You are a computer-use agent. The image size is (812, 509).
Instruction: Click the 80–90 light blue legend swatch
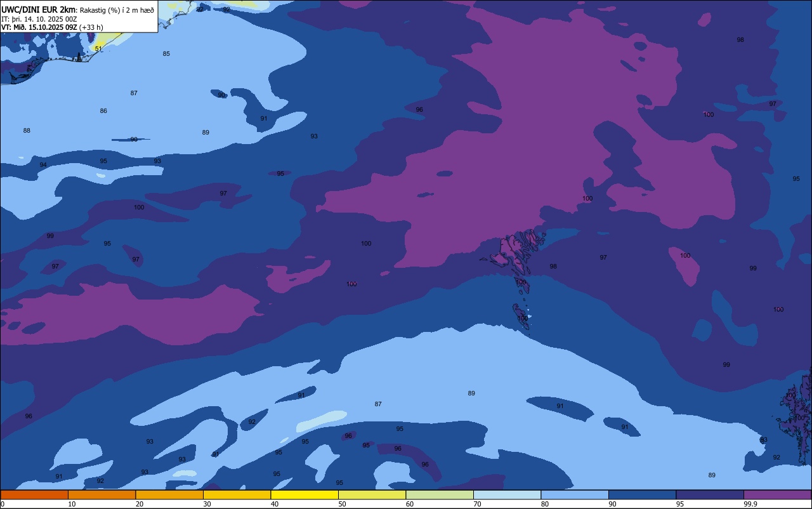point(575,494)
